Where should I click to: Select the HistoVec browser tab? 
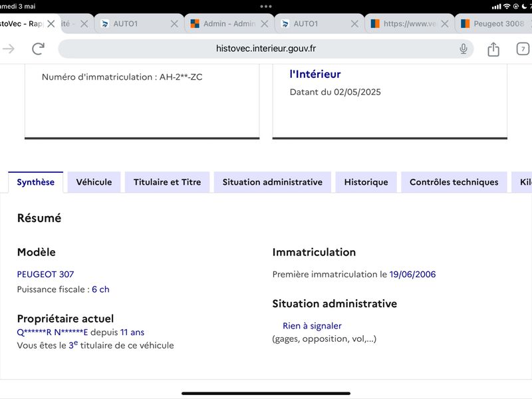click(x=21, y=24)
